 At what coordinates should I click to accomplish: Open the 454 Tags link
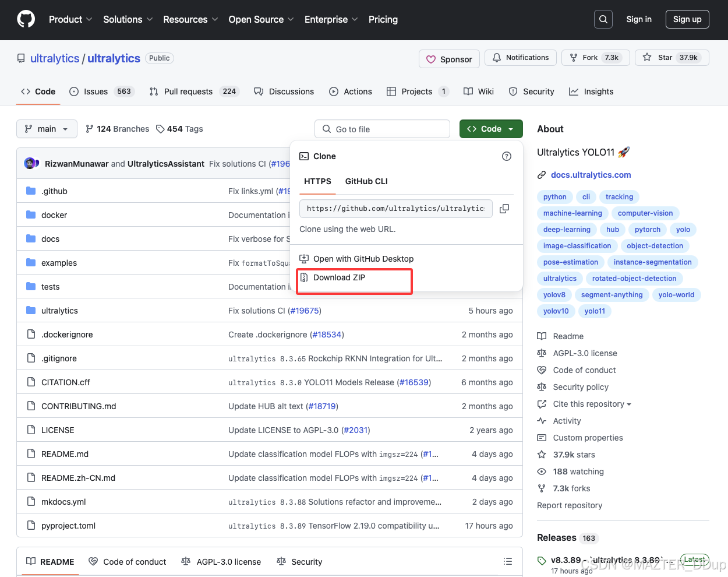pyautogui.click(x=179, y=129)
